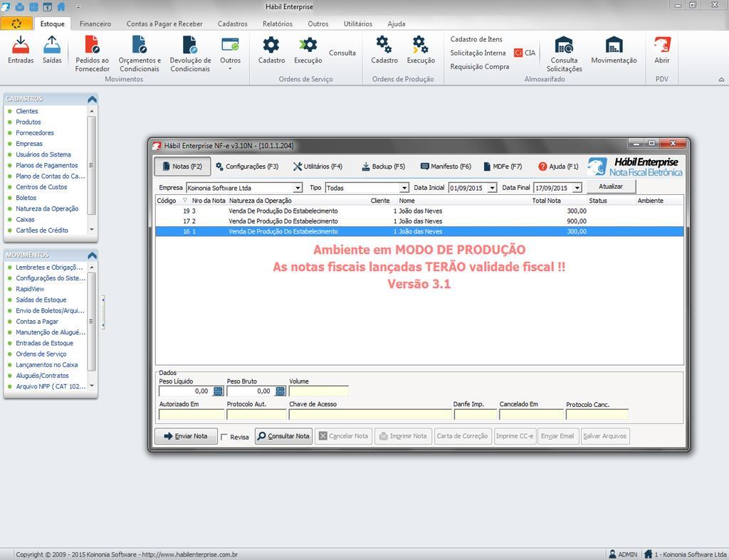This screenshot has height=560, width=729.
Task: Open Consulta Solicitações in Almoxarifado
Action: pyautogui.click(x=564, y=54)
